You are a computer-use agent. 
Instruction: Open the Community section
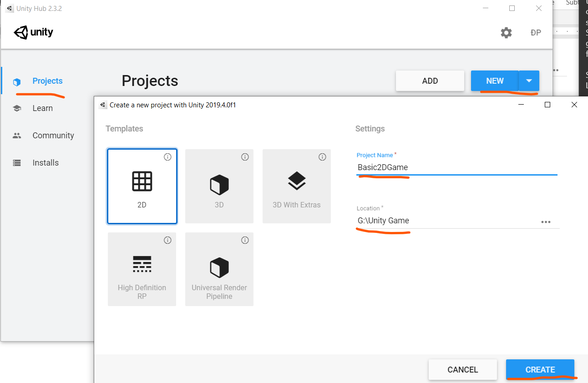(x=53, y=136)
